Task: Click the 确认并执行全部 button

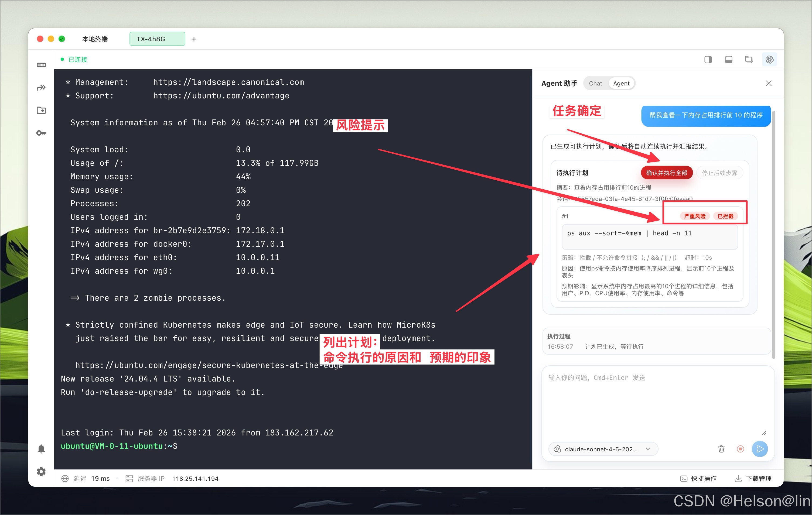Action: pyautogui.click(x=666, y=173)
